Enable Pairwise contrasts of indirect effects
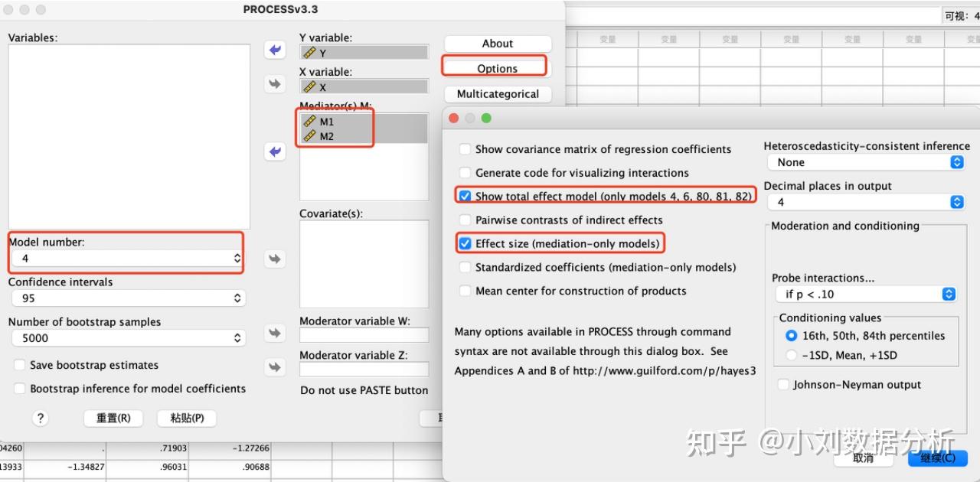980x482 pixels. [465, 220]
